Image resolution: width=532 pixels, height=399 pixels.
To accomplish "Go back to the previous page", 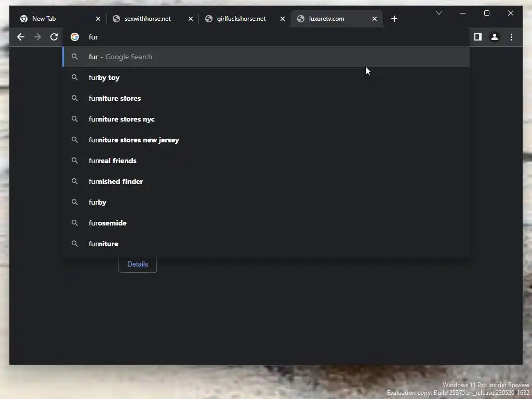I will 21,37.
